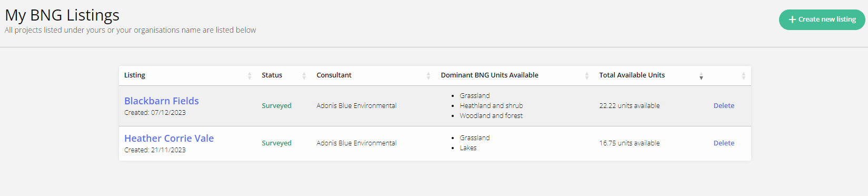Click the 16.75 units available cell
The image size is (868, 196).
[x=630, y=143]
